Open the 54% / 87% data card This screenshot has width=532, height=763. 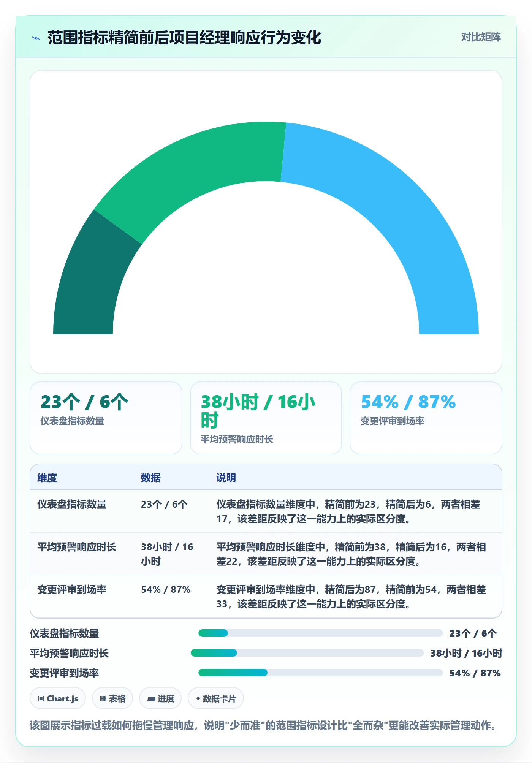(x=426, y=418)
